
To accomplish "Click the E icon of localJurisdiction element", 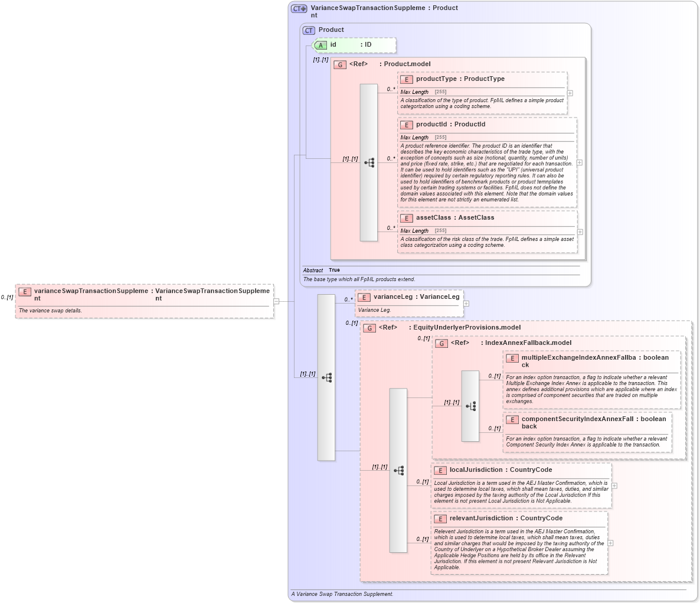I will click(440, 471).
